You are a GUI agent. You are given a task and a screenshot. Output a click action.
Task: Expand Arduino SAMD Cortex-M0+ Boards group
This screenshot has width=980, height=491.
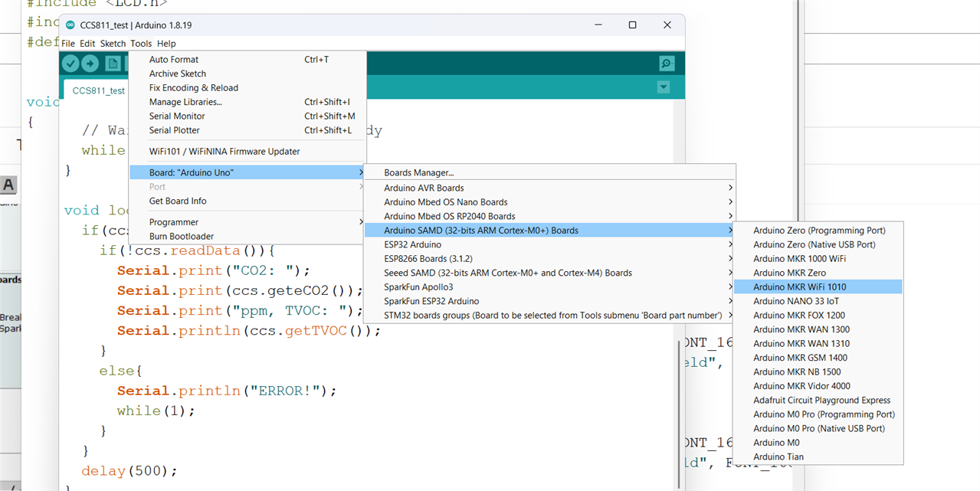coord(549,231)
